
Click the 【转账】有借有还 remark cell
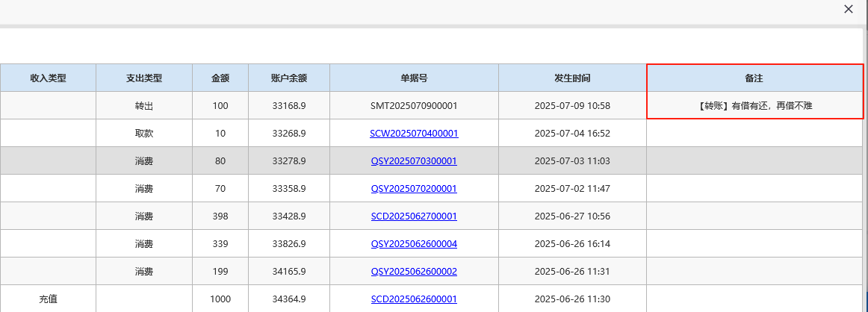(754, 106)
